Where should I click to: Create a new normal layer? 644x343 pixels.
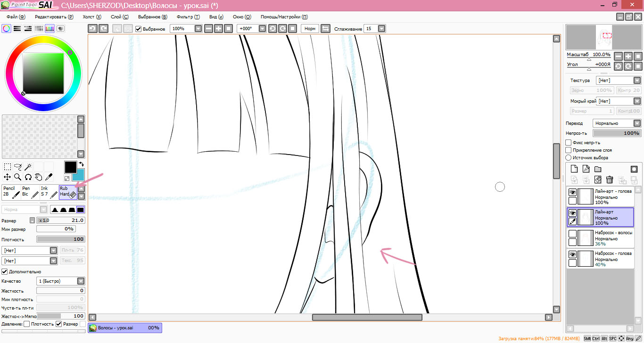pos(574,169)
